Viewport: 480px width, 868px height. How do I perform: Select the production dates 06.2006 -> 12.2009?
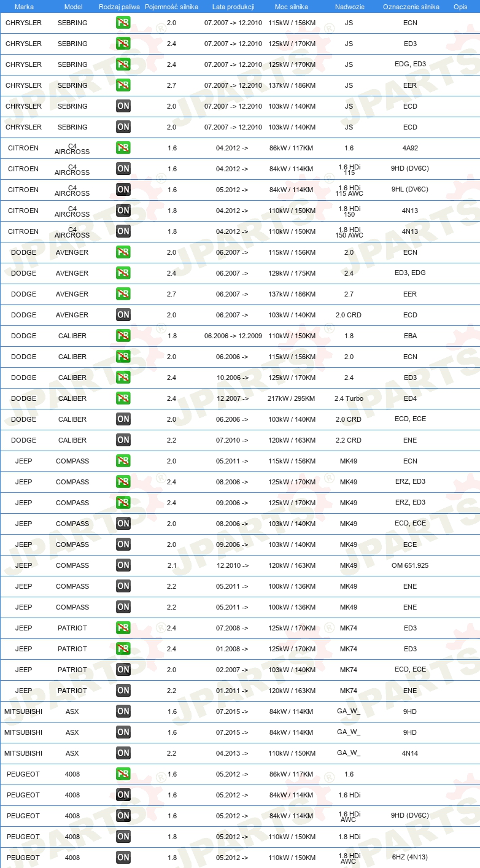(233, 336)
